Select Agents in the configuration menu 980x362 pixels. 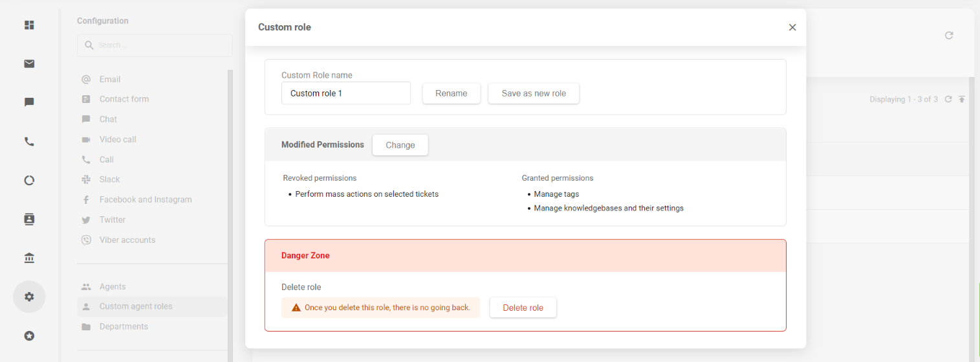pyautogui.click(x=113, y=287)
